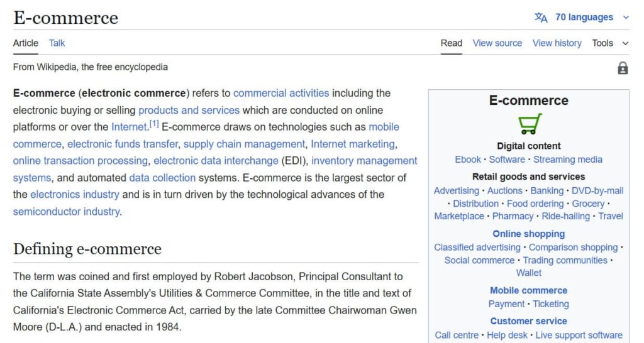Open the citation [1] footnote link
Image resolution: width=644 pixels, height=343 pixels.
click(154, 124)
